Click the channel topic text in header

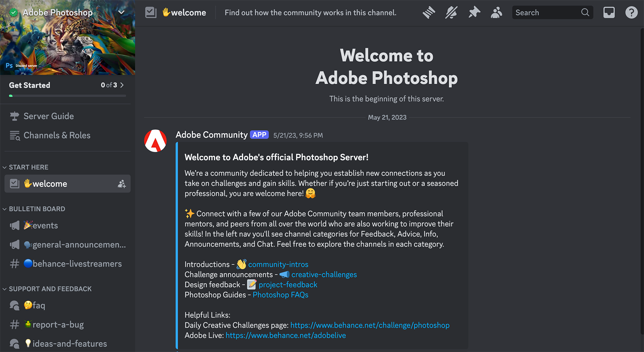click(x=310, y=12)
